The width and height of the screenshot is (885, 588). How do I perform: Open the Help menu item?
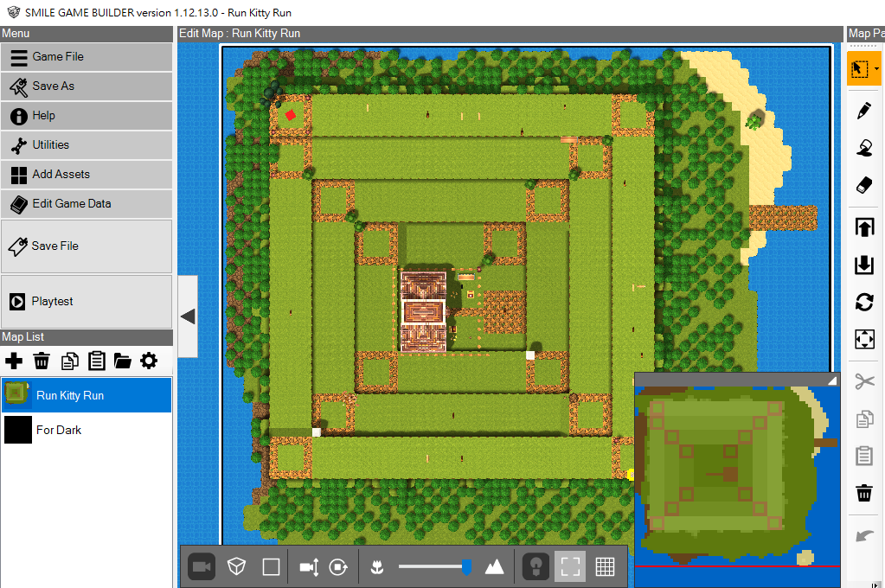(x=87, y=116)
